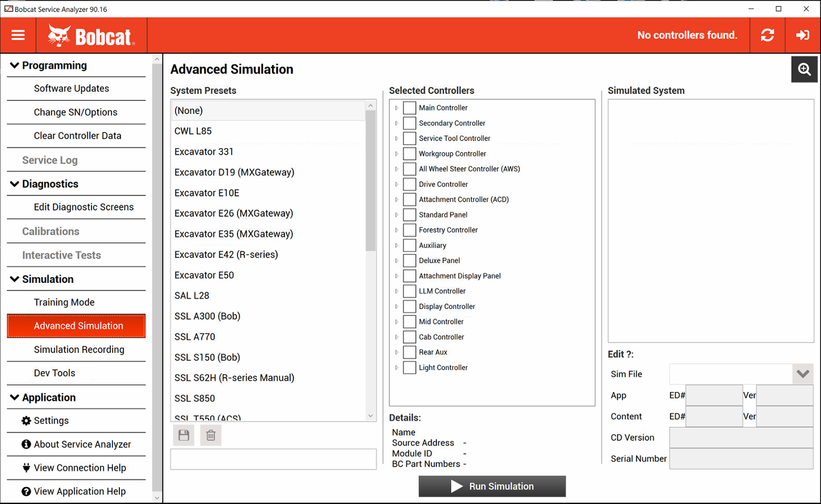Click the login arrow icon
The image size is (821, 504).
pyautogui.click(x=803, y=35)
